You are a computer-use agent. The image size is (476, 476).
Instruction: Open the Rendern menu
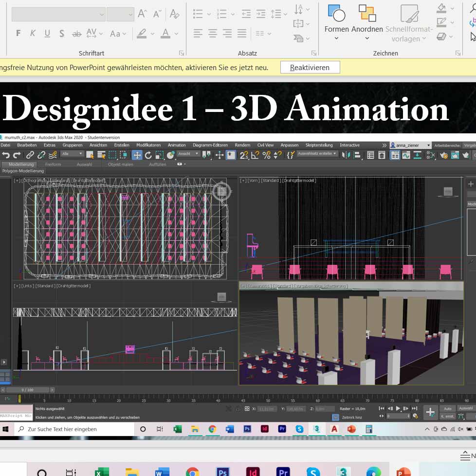click(x=242, y=145)
